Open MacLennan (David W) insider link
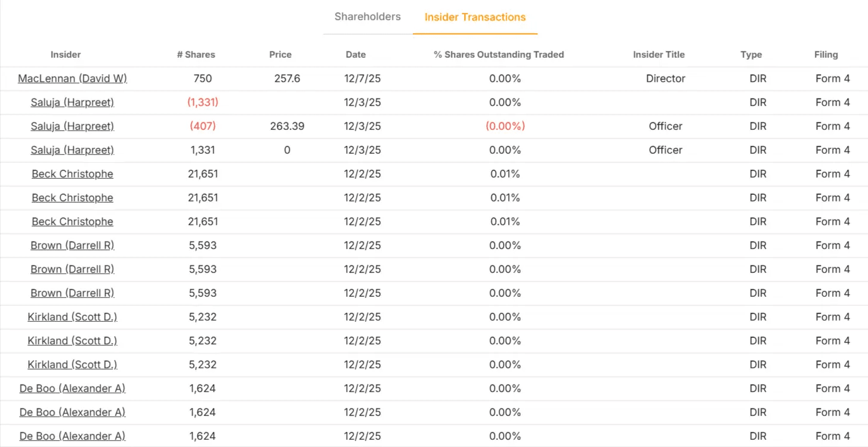Screen dimensions: 868x447 (x=72, y=79)
